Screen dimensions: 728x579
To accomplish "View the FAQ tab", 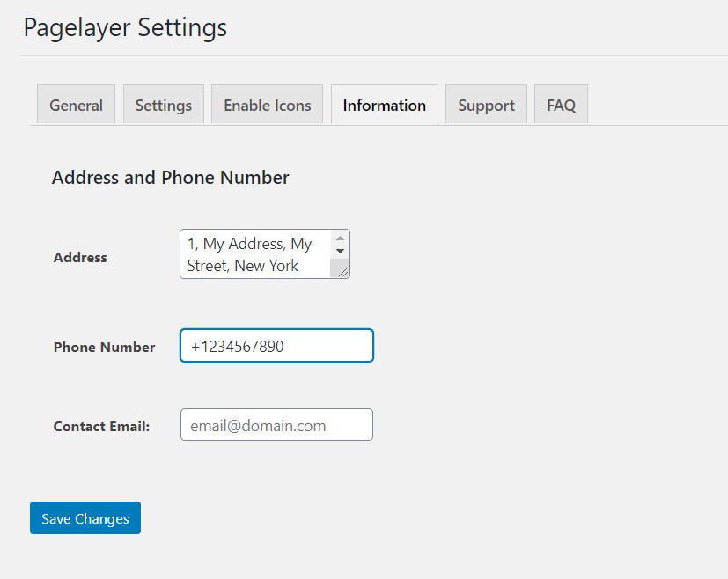I will (x=561, y=105).
